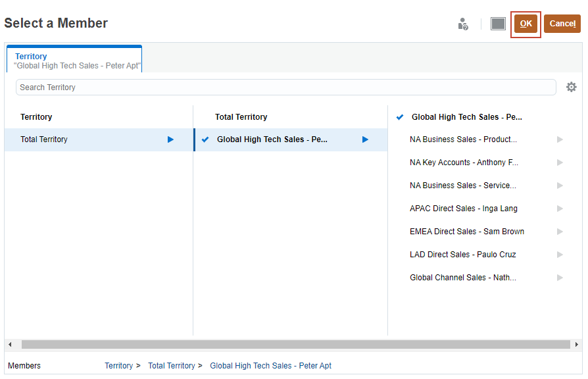Click the scrollbar left arrow
This screenshot has width=588, height=379.
pos(10,345)
